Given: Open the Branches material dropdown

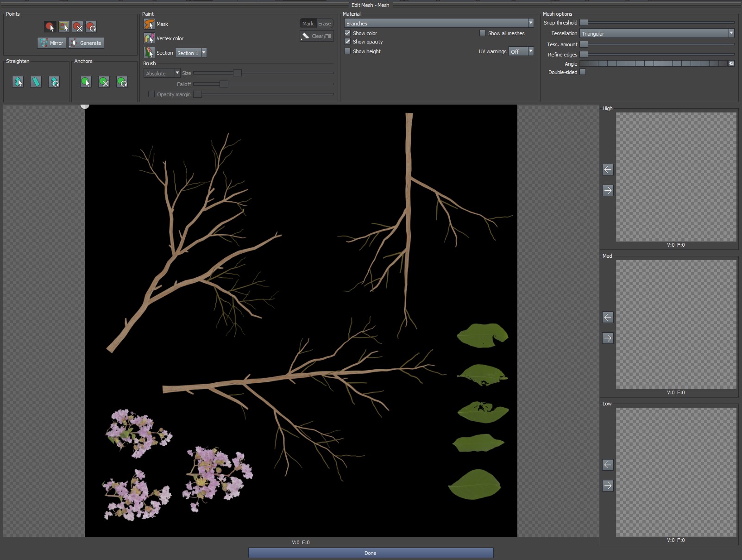Looking at the screenshot, I should pos(531,23).
